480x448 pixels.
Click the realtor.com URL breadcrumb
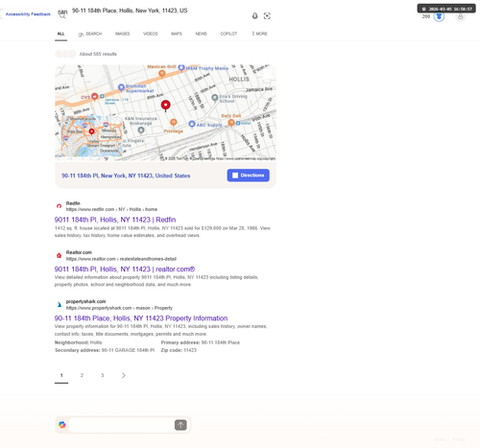coord(121,259)
